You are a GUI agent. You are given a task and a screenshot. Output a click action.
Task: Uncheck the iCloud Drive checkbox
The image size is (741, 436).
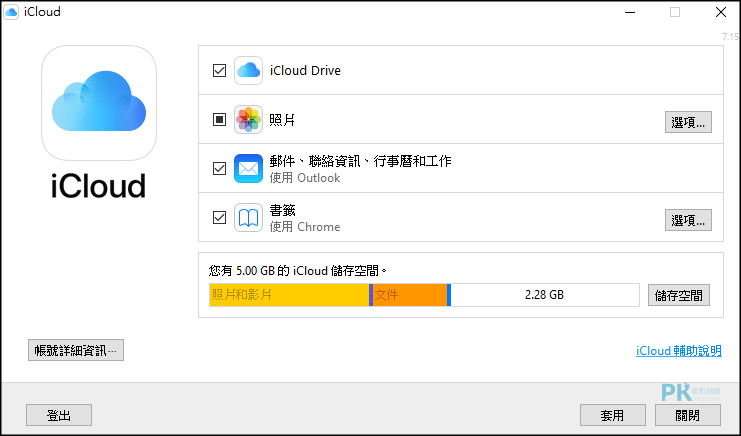coord(219,70)
